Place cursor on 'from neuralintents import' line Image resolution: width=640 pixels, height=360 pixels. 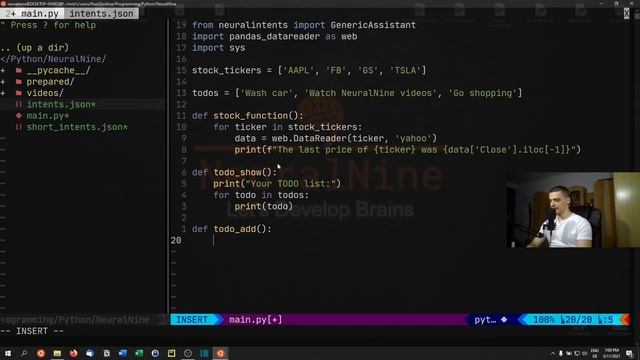tap(304, 25)
